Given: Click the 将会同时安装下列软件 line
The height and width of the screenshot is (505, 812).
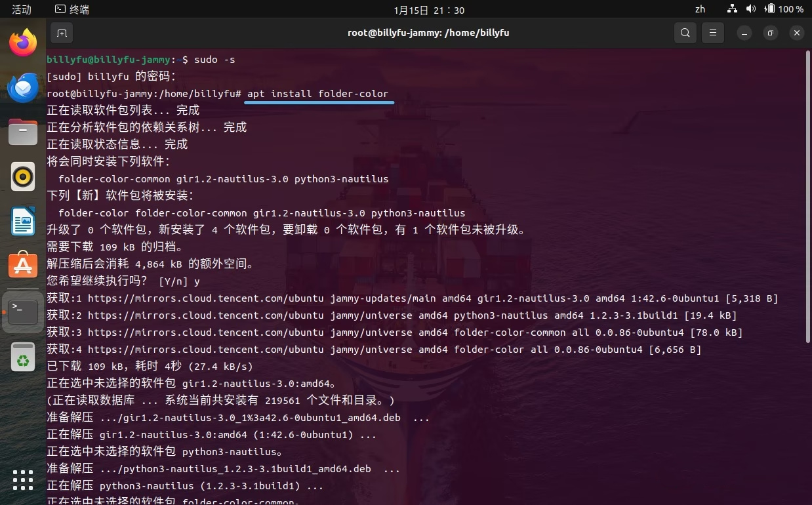Looking at the screenshot, I should point(108,161).
